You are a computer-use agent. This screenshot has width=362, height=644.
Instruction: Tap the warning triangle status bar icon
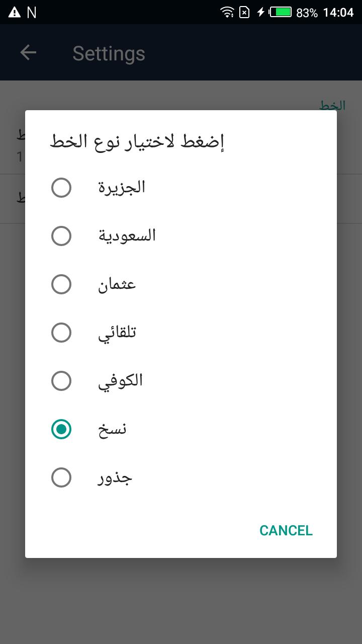coord(15,12)
